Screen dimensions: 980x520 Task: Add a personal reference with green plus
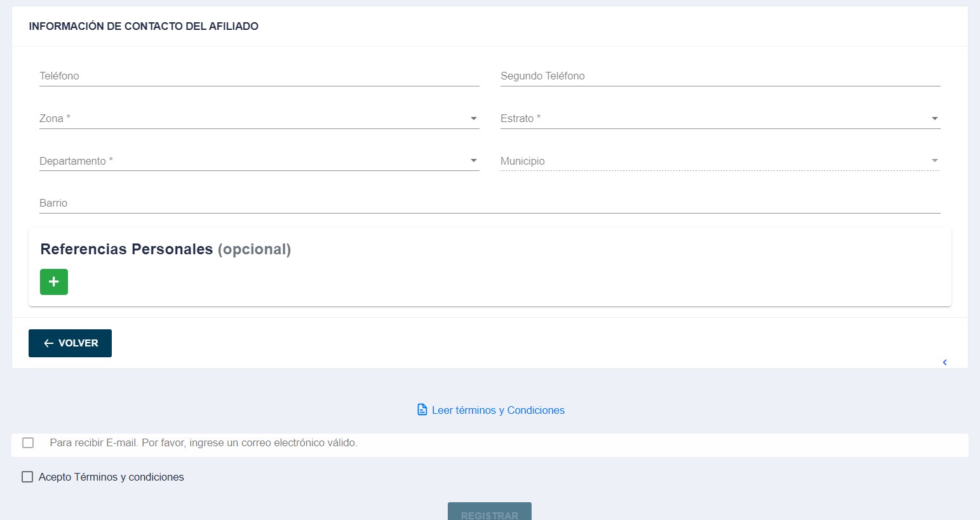click(x=54, y=282)
